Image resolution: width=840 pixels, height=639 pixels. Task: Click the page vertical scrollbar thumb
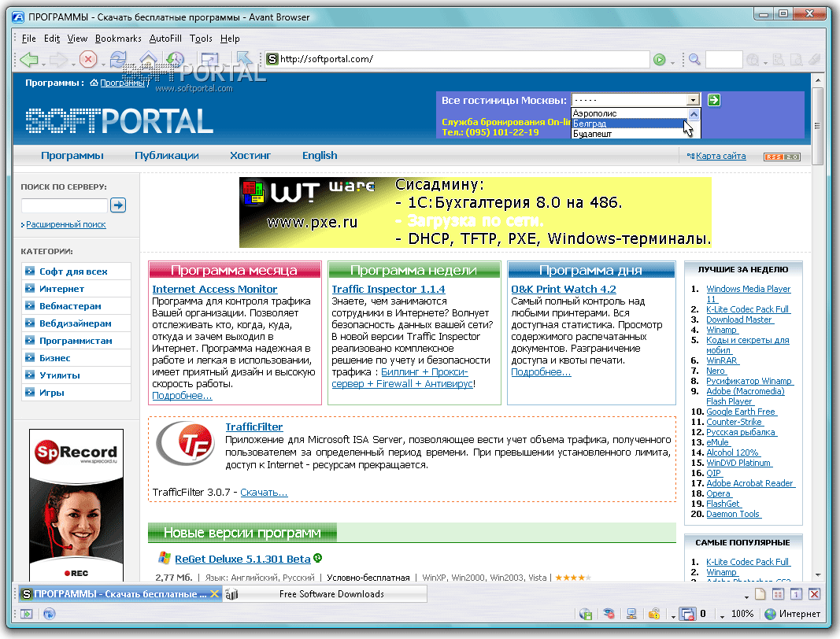point(817,127)
